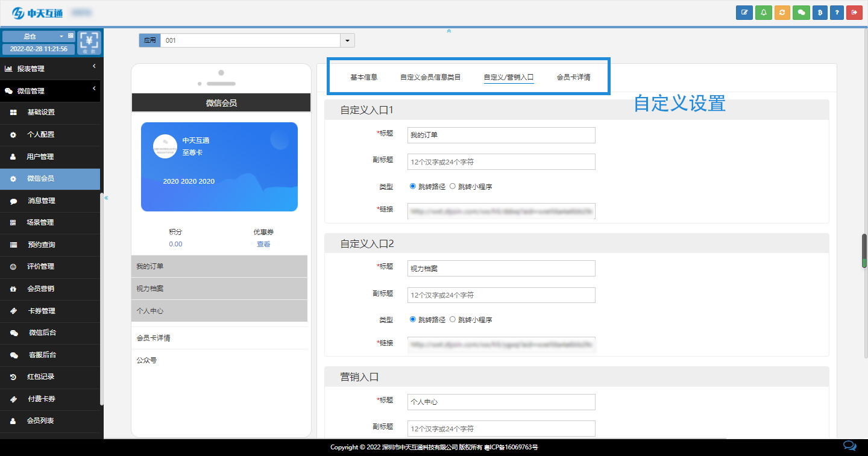The width and height of the screenshot is (868, 456).
Task: Click the 营销入口 副标题 field
Action: [x=502, y=428]
